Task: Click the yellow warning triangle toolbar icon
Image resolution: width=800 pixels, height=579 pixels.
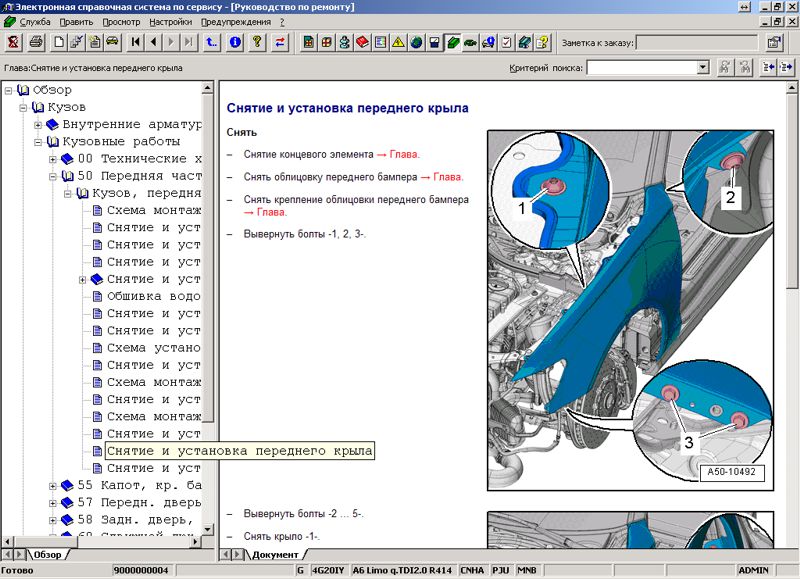Action: 398,42
